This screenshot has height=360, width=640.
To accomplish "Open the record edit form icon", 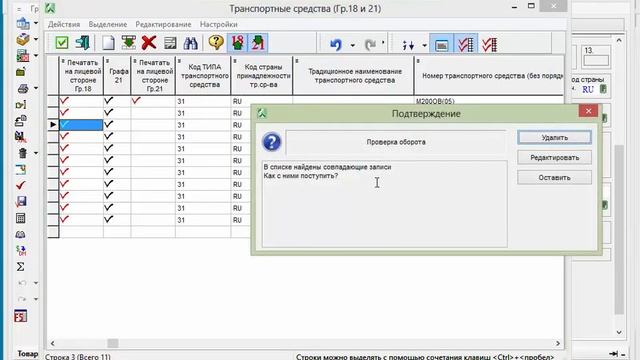I will click(x=170, y=43).
